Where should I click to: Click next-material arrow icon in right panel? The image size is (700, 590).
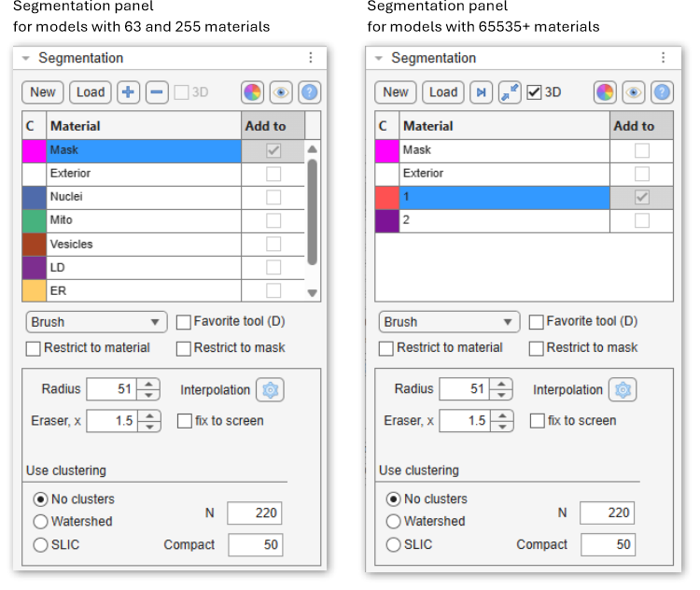[x=481, y=92]
